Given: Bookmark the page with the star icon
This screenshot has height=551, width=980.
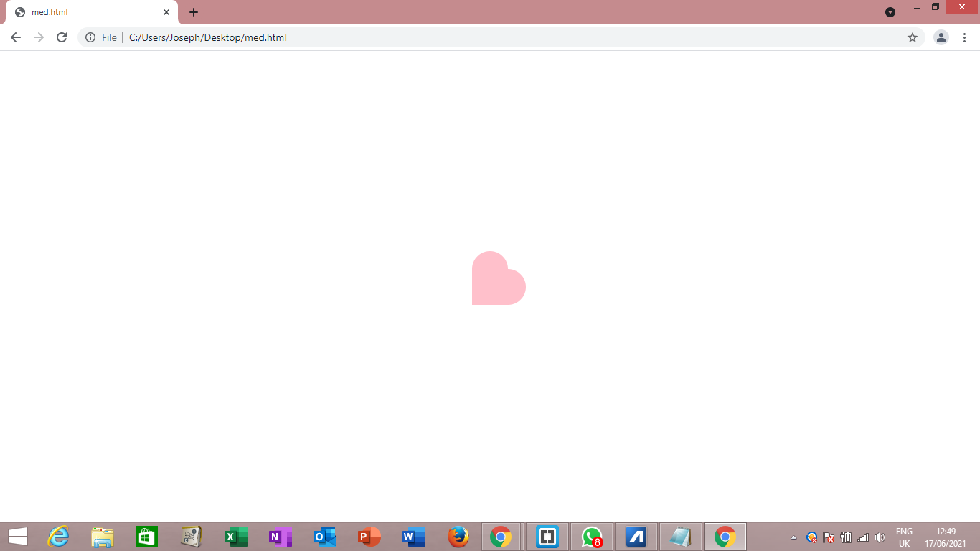Looking at the screenshot, I should click(x=913, y=37).
